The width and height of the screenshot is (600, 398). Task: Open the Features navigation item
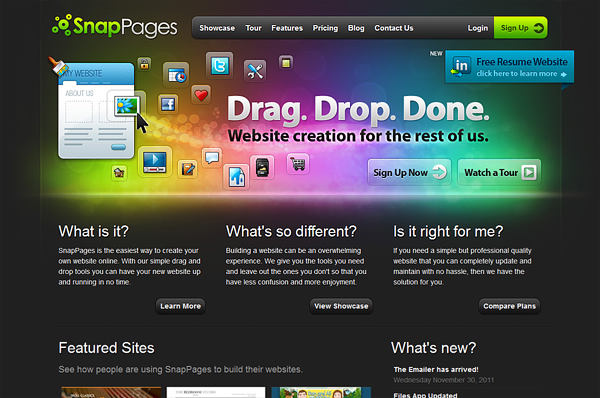(x=287, y=28)
